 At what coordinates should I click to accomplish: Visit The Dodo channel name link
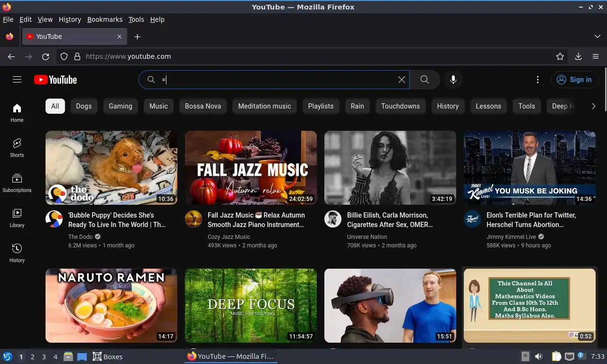[81, 237]
